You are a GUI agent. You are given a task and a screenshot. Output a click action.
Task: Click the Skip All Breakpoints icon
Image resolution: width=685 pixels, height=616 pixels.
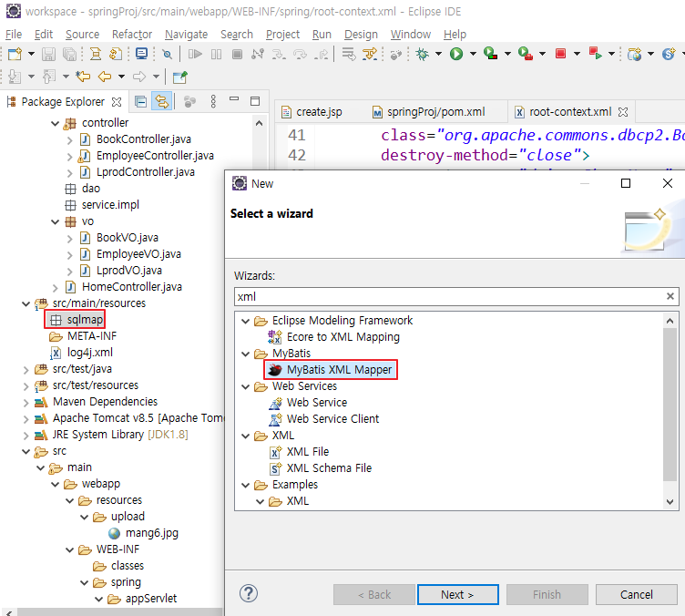(x=167, y=54)
